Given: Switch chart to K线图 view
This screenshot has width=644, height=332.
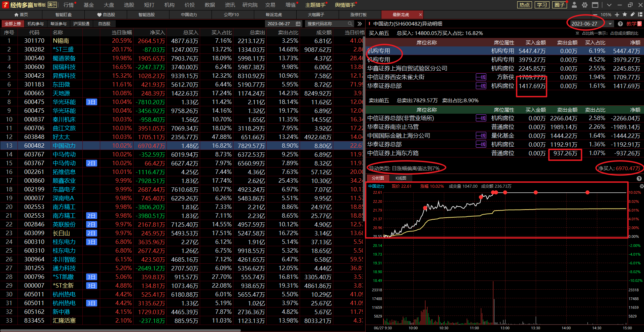Looking at the screenshot, I should pos(401,178).
